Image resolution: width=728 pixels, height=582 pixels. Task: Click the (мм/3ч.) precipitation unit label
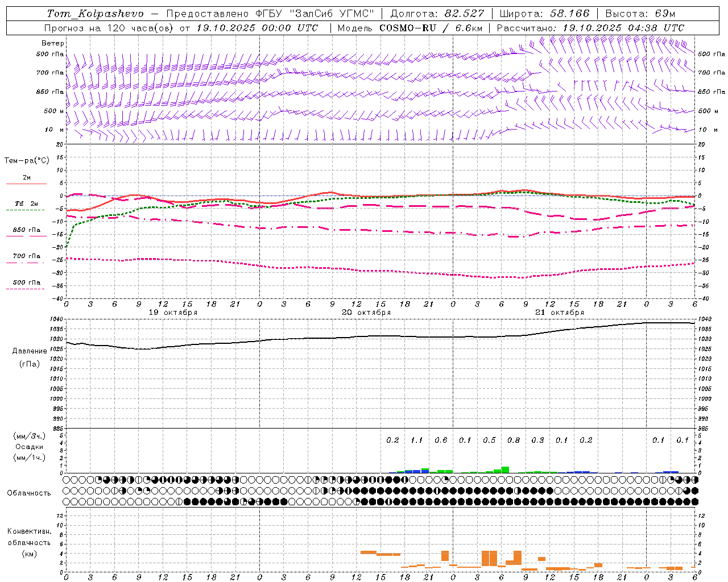tap(30, 436)
